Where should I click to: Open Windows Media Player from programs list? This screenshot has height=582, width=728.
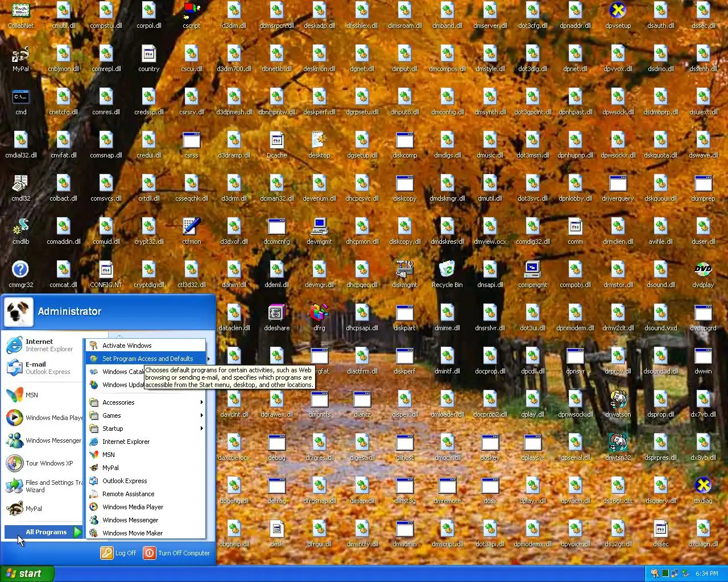(x=146, y=507)
